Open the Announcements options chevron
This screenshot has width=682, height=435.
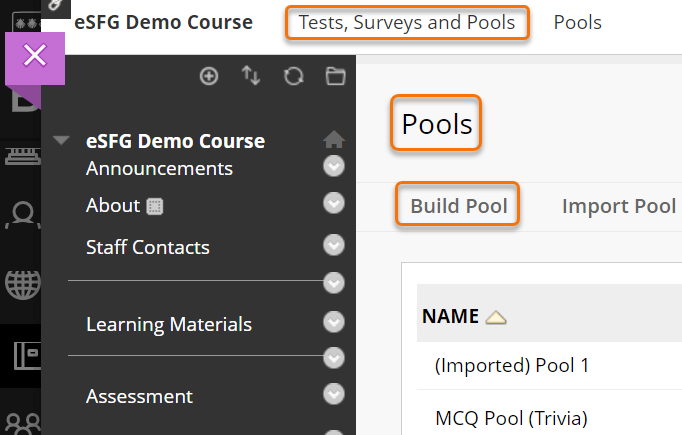coord(334,167)
